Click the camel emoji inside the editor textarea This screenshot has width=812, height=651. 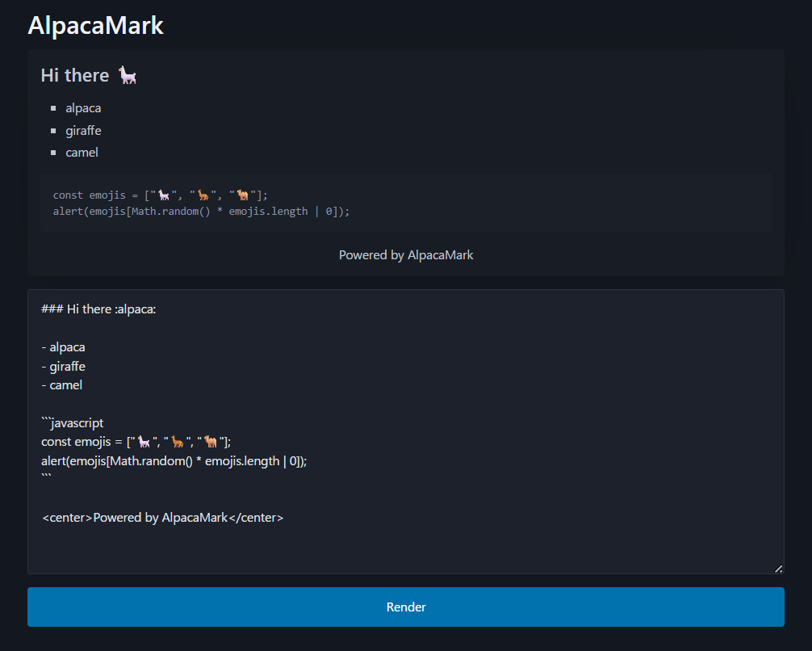tap(211, 442)
